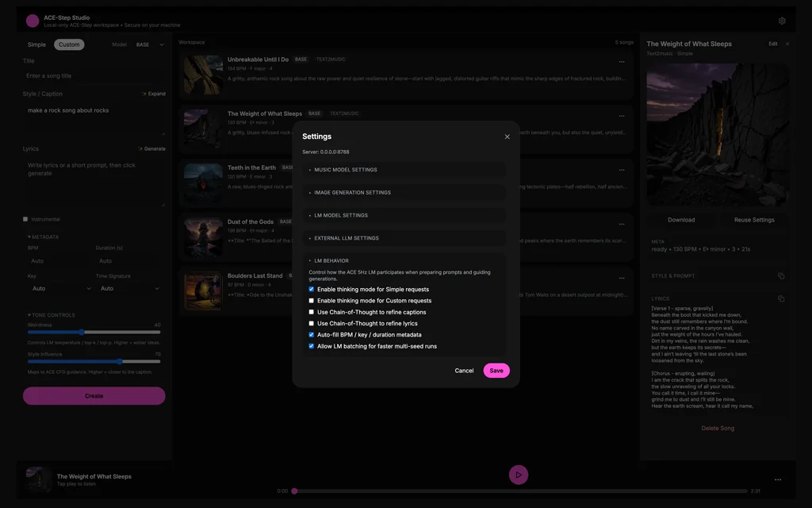Save the settings changes
Screen dimensions: 812x508
coord(496,371)
